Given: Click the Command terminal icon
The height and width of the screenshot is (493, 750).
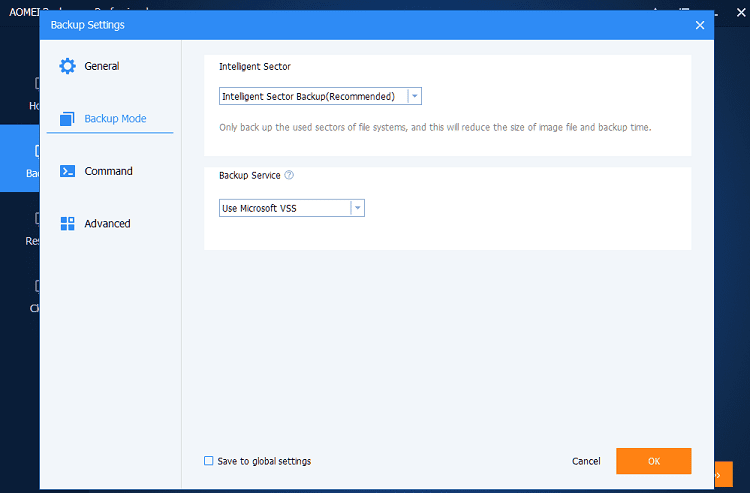Looking at the screenshot, I should pos(67,171).
